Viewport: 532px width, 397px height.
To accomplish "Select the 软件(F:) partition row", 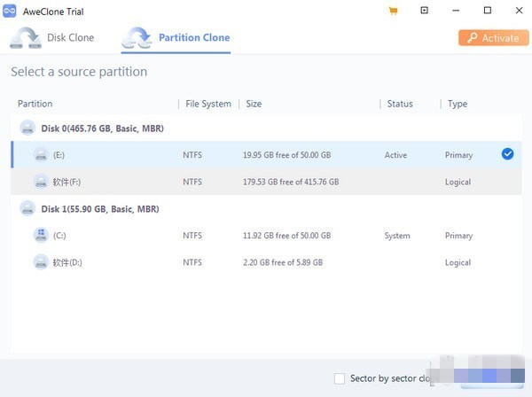I will [266, 182].
